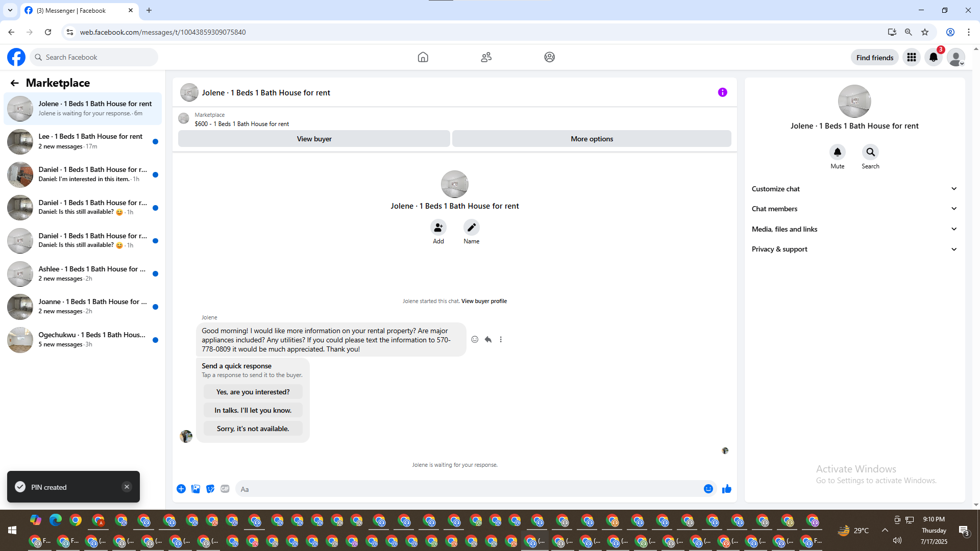980x551 pixels.
Task: Open the Groups icon in top navigation
Action: click(x=549, y=57)
